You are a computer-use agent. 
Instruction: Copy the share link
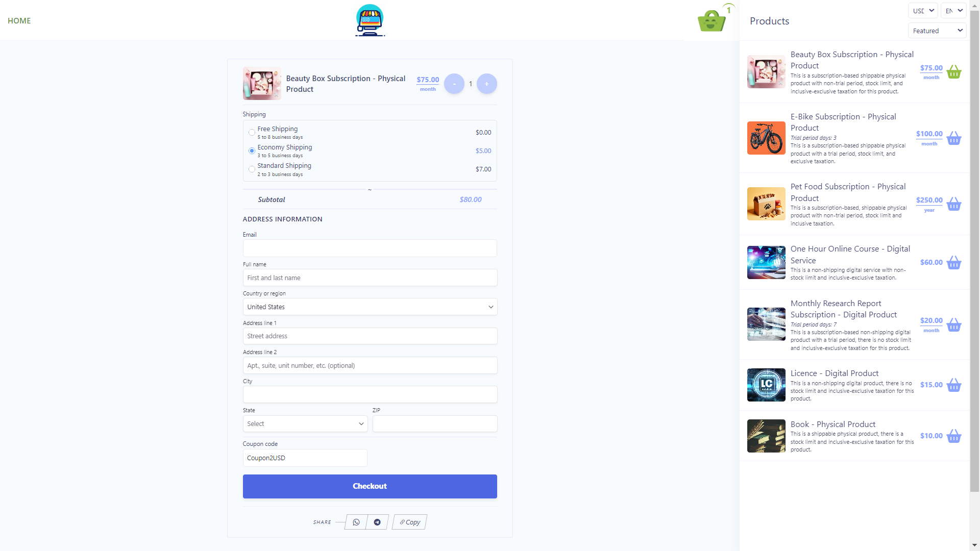pyautogui.click(x=410, y=522)
